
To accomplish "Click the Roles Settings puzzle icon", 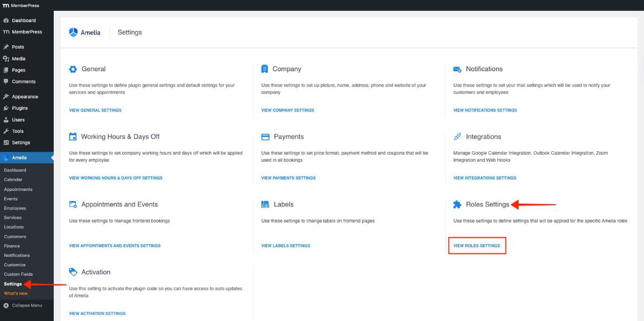I will (x=457, y=205).
